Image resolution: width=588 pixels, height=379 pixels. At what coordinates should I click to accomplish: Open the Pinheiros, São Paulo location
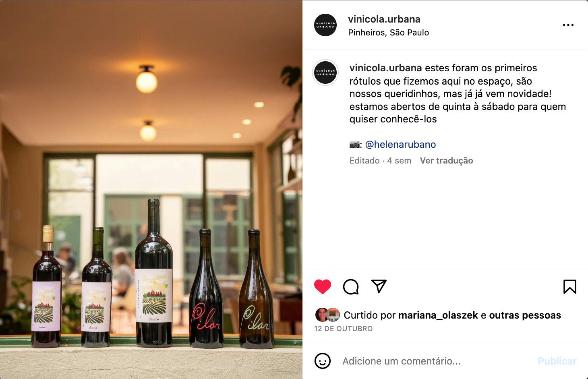click(x=389, y=33)
